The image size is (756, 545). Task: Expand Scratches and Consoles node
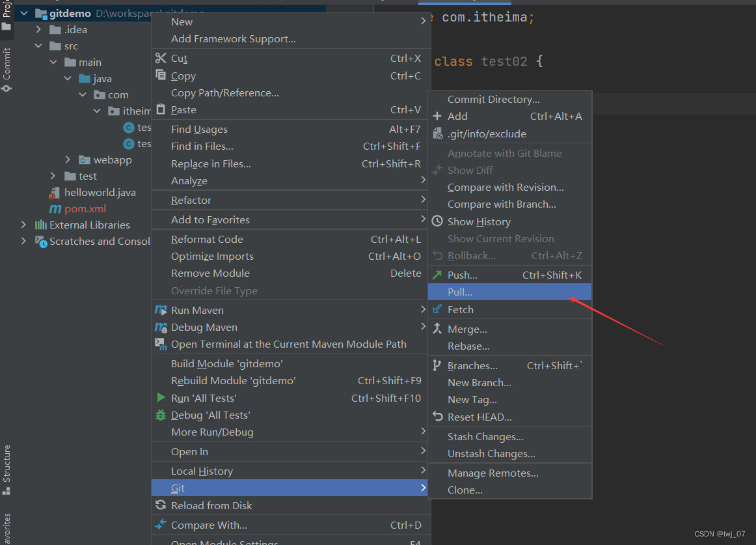click(23, 241)
